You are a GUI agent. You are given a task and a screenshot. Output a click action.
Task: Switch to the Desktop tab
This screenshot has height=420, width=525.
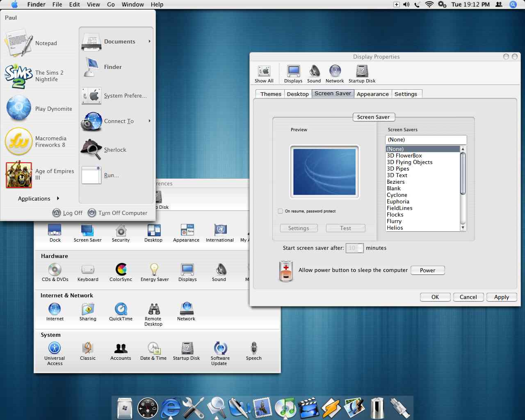[298, 94]
